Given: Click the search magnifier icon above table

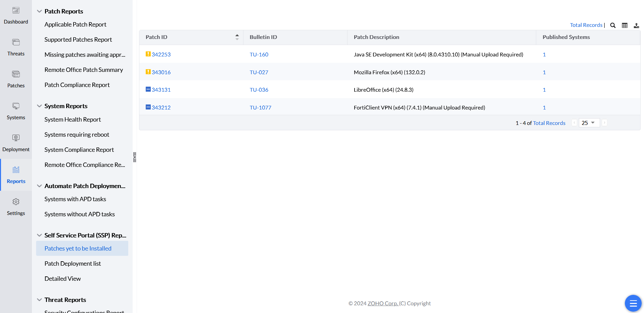Looking at the screenshot, I should 613,25.
